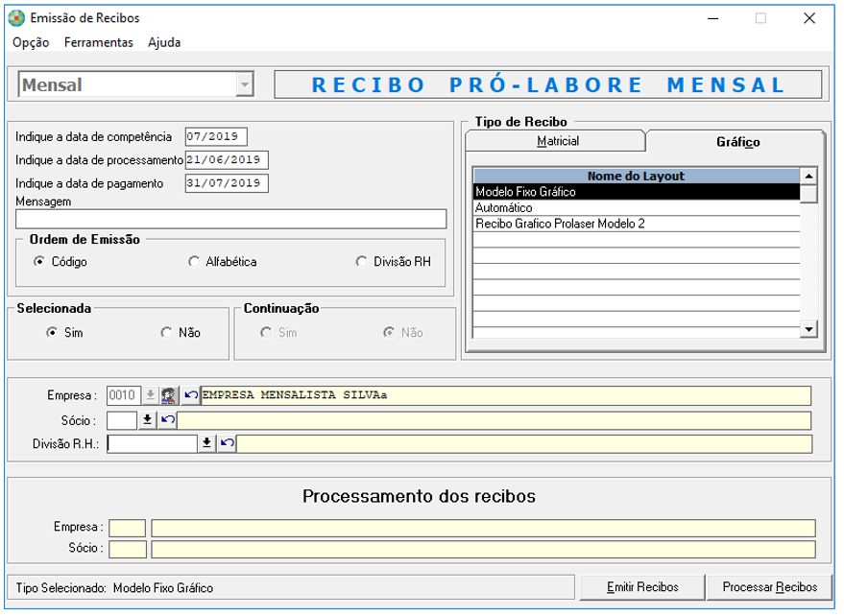
Task: Click RECIBO PRÓ-LABORE MENSAL title banner
Action: [548, 85]
